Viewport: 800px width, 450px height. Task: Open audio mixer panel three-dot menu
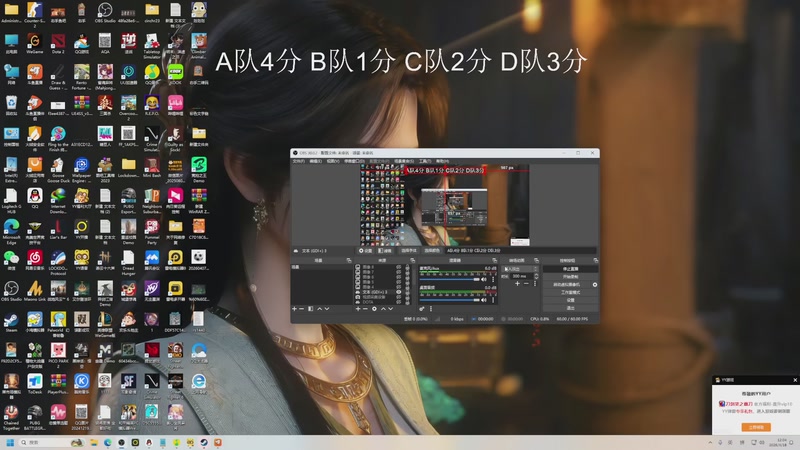point(431,309)
